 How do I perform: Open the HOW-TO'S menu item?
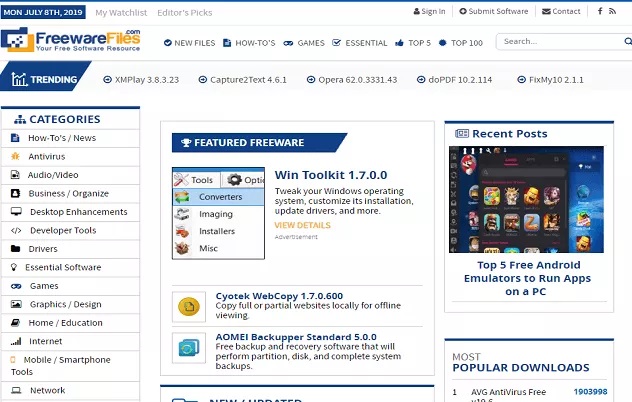(249, 43)
